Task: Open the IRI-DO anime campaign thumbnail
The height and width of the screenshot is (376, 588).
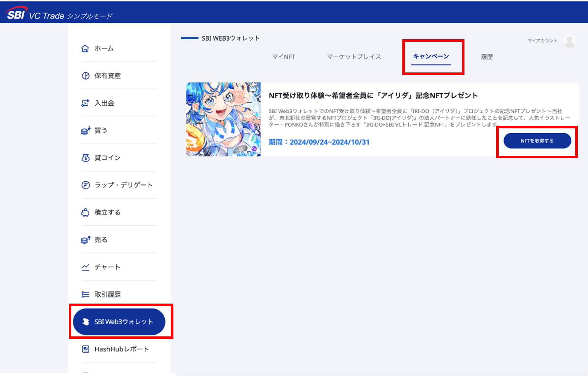Action: (x=223, y=119)
